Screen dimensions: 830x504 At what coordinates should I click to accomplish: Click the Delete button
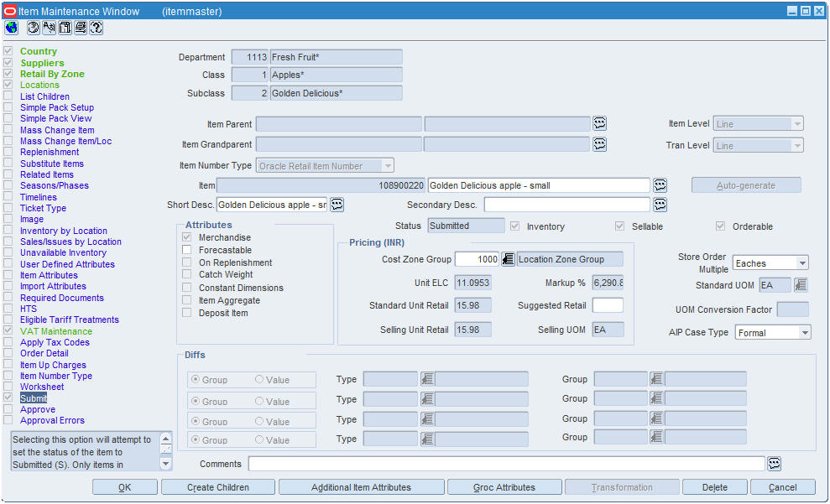pyautogui.click(x=714, y=487)
